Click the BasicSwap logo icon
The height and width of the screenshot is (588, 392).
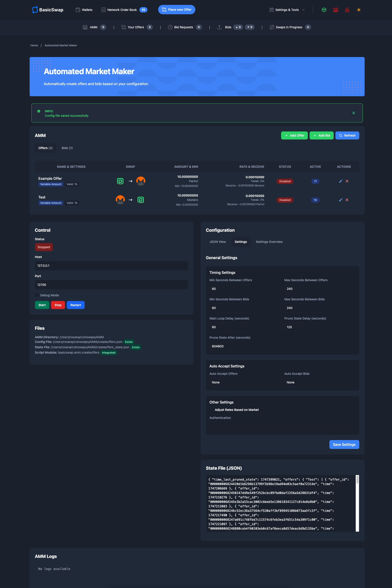(35, 10)
